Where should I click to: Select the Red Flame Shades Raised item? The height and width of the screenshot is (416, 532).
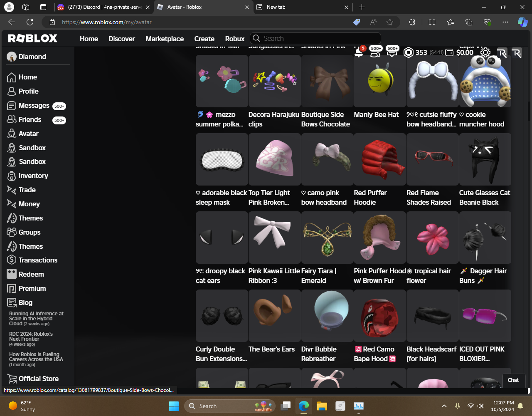pos(432,159)
